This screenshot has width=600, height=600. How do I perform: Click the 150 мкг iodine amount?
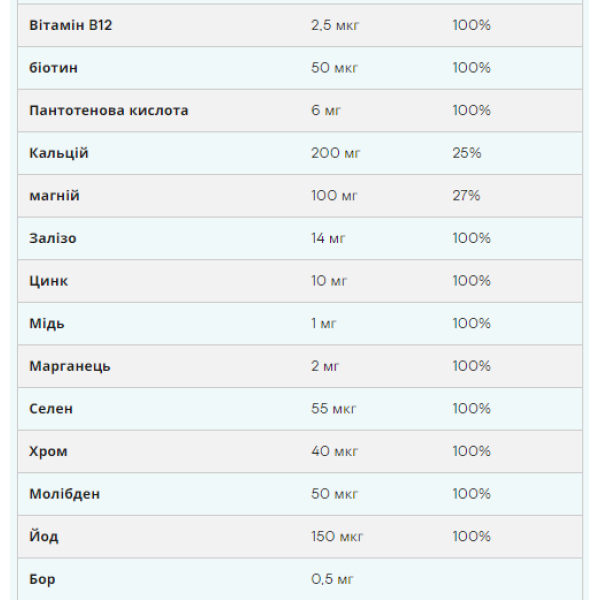tap(337, 537)
